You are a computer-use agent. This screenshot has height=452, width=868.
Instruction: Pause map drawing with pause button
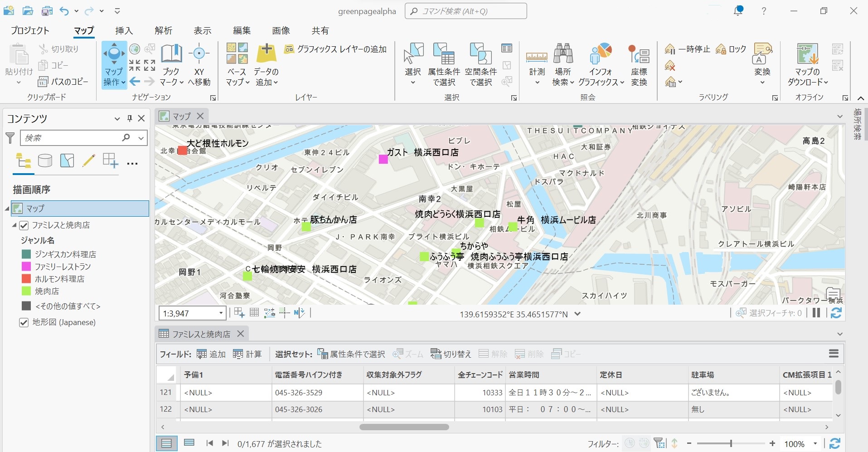coord(816,313)
